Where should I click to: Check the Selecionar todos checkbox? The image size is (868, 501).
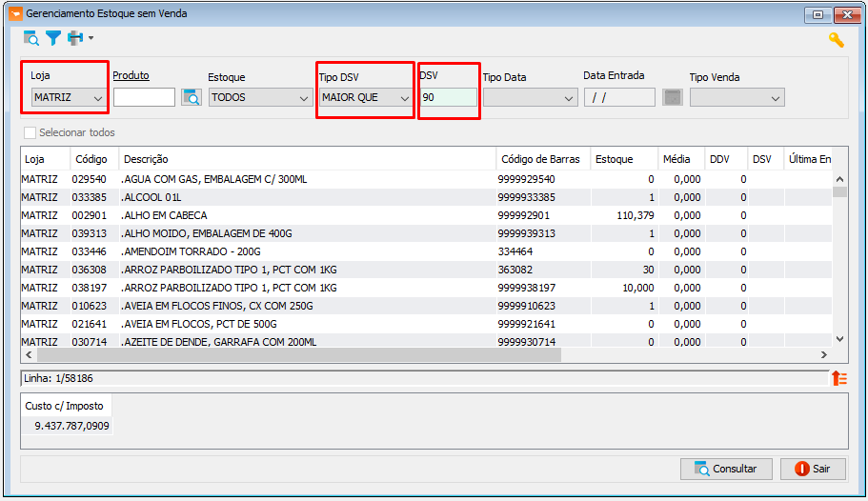pyautogui.click(x=30, y=132)
